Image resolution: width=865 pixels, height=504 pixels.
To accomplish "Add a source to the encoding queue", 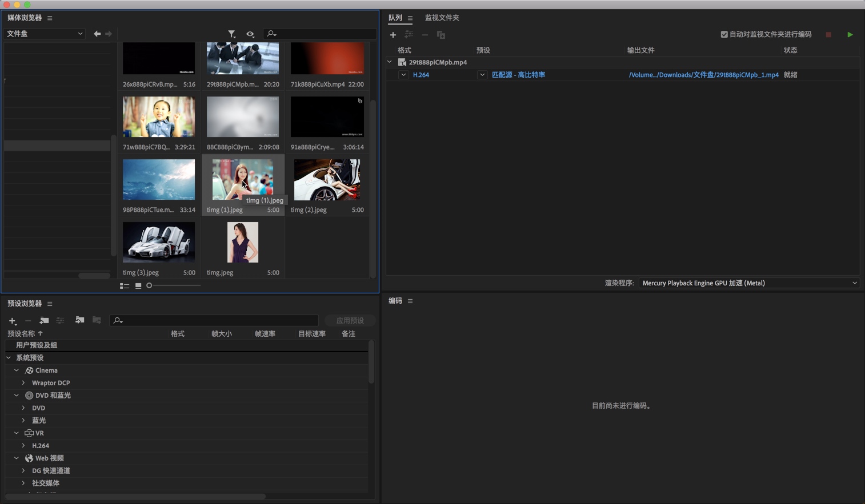I will click(393, 35).
